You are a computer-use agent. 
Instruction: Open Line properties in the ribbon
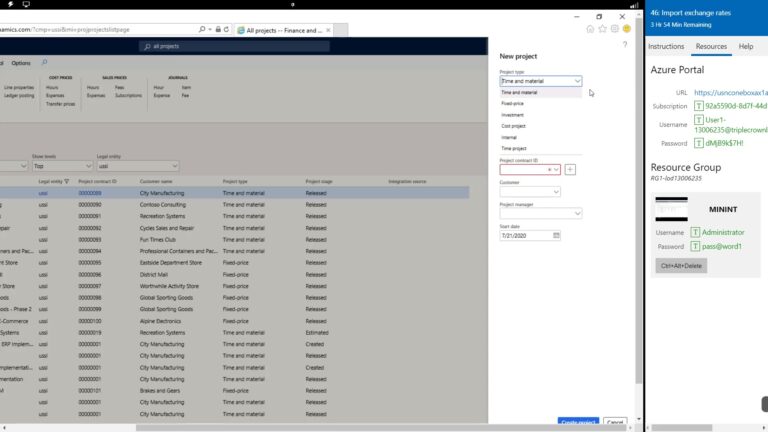pyautogui.click(x=19, y=87)
